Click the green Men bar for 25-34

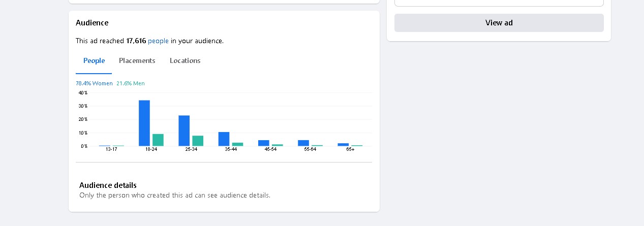point(198,141)
